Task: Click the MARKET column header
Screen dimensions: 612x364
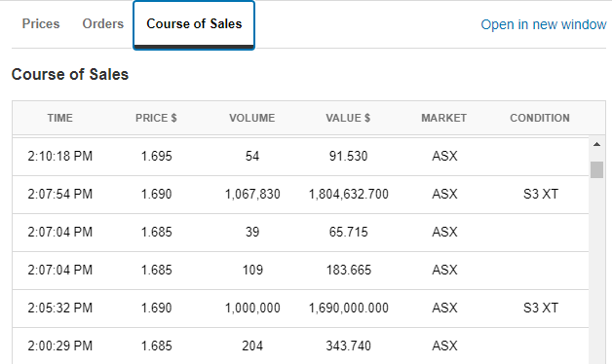Action: pyautogui.click(x=444, y=118)
